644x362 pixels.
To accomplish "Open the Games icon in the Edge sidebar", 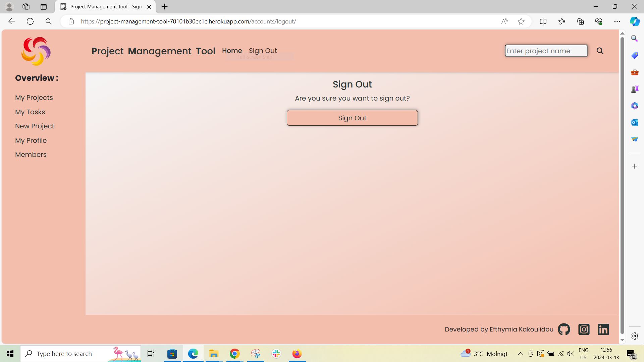I will click(x=634, y=89).
